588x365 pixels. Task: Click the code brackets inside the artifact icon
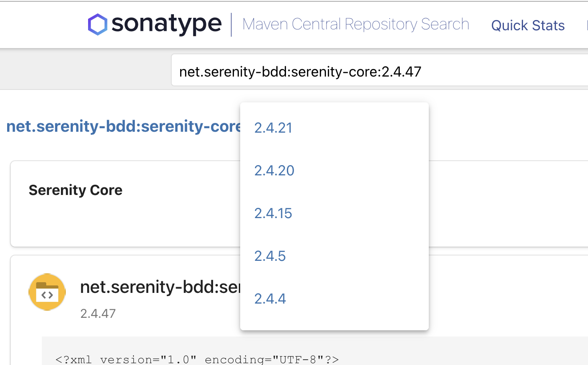coord(47,295)
